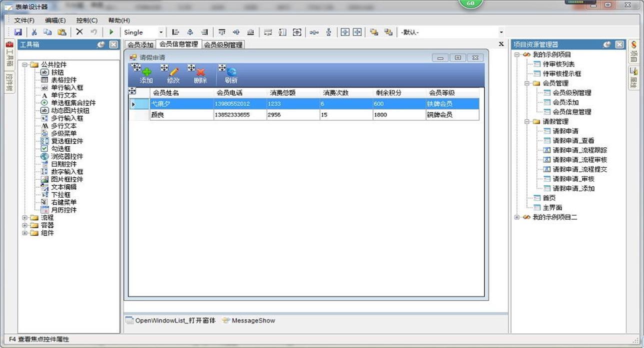The image size is (644, 348).
Task: Click the 添加 green plus button
Action: coord(146,76)
